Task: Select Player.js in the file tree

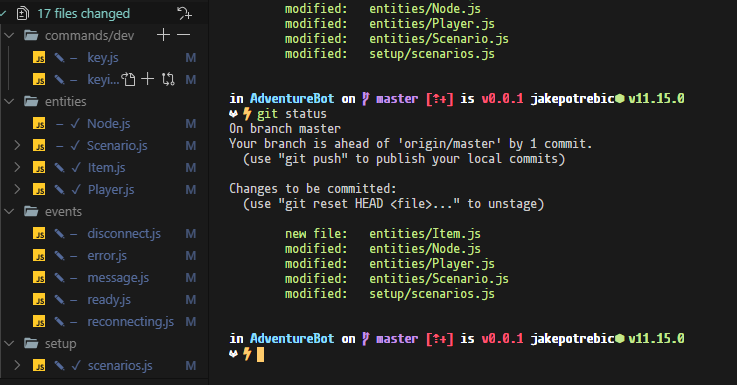Action: point(111,189)
